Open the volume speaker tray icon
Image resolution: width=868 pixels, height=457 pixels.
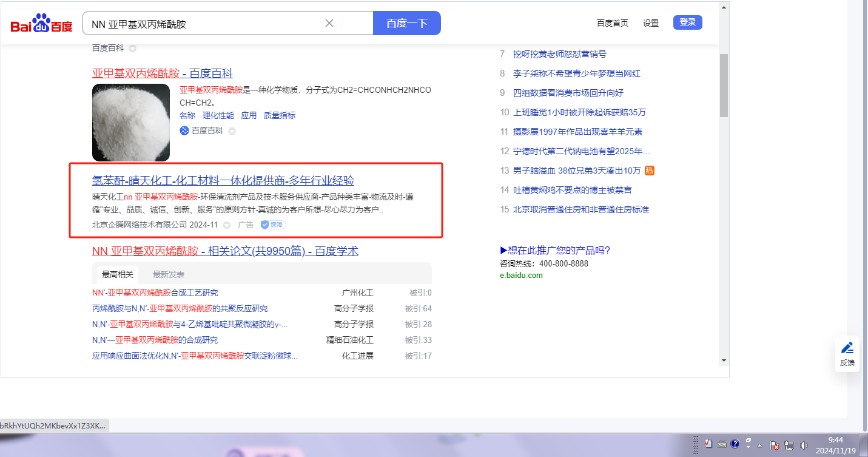[804, 445]
